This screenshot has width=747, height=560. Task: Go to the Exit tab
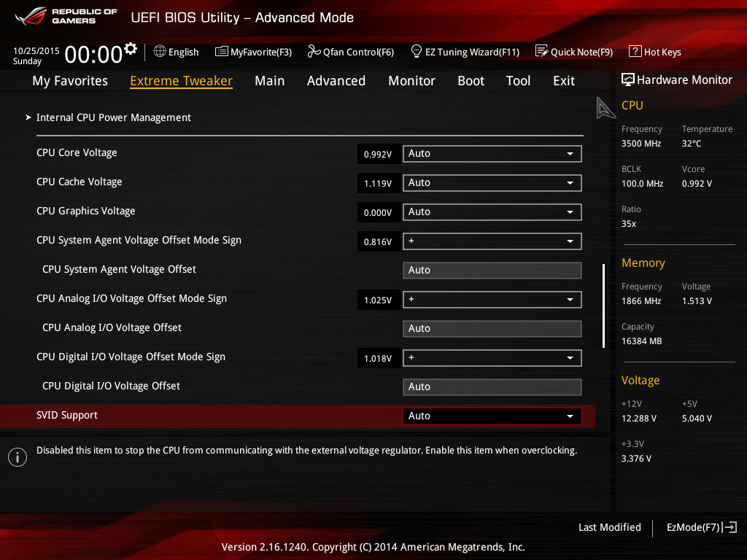pos(564,81)
